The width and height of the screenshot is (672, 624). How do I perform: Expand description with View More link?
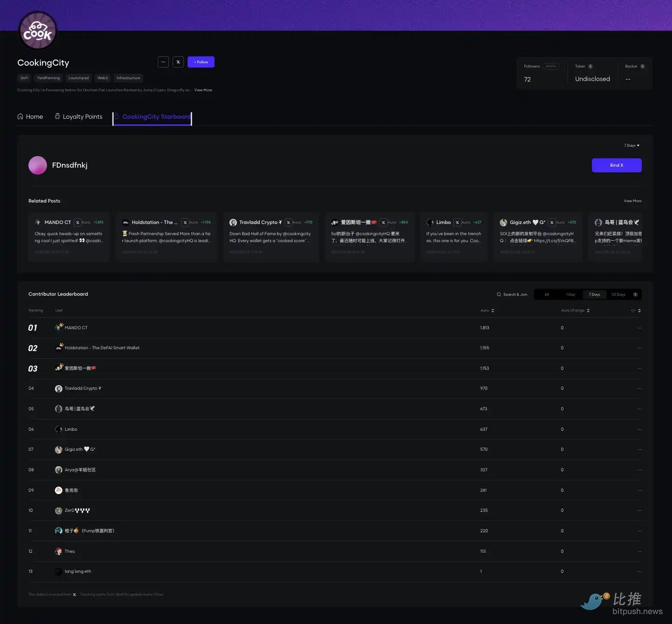coord(203,90)
